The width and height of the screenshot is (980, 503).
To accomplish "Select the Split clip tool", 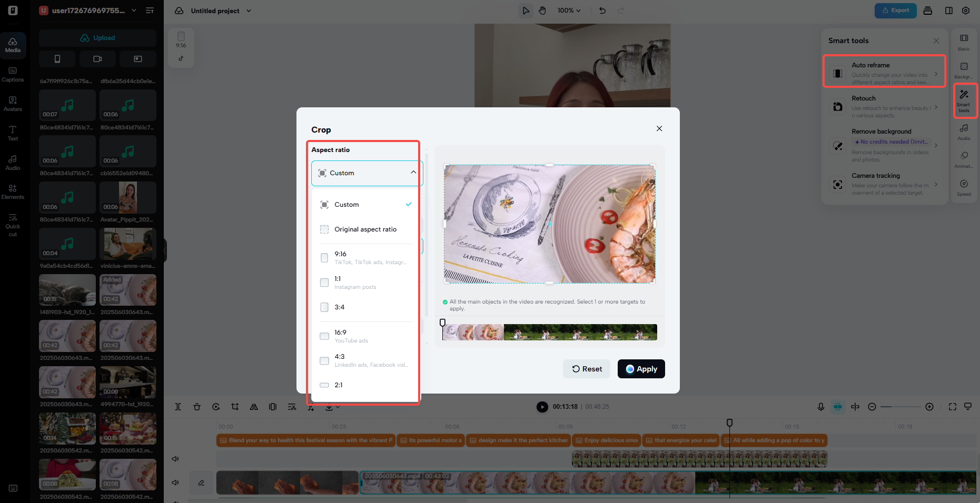I will point(178,407).
